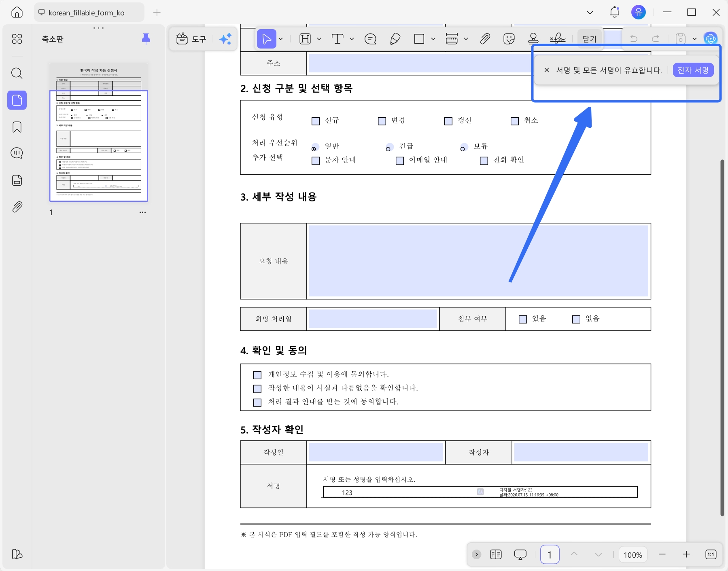This screenshot has width=728, height=571.
Task: Select page 1 thumbnail
Action: pos(99,132)
